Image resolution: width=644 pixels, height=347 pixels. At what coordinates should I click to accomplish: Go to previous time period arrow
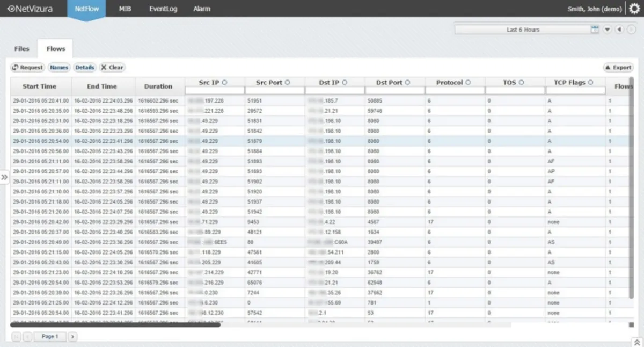[619, 30]
